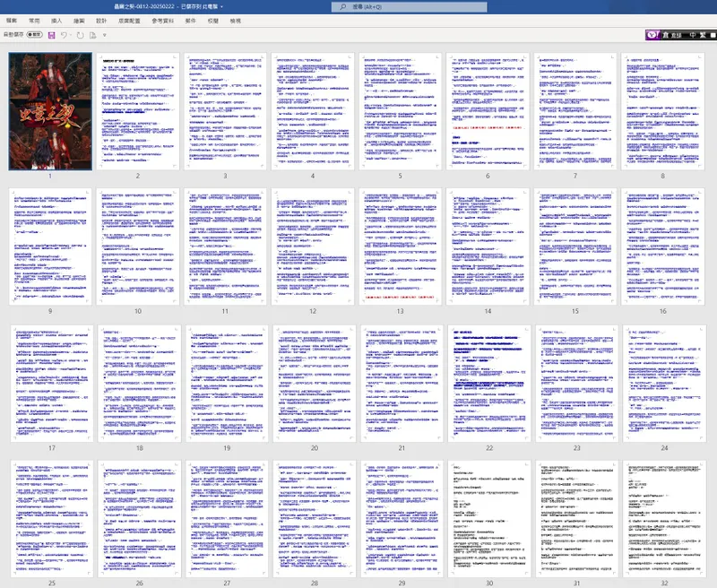This screenshot has width=717, height=588.
Task: Switch to the 繪圖 (Draw) tab
Action: coord(79,21)
